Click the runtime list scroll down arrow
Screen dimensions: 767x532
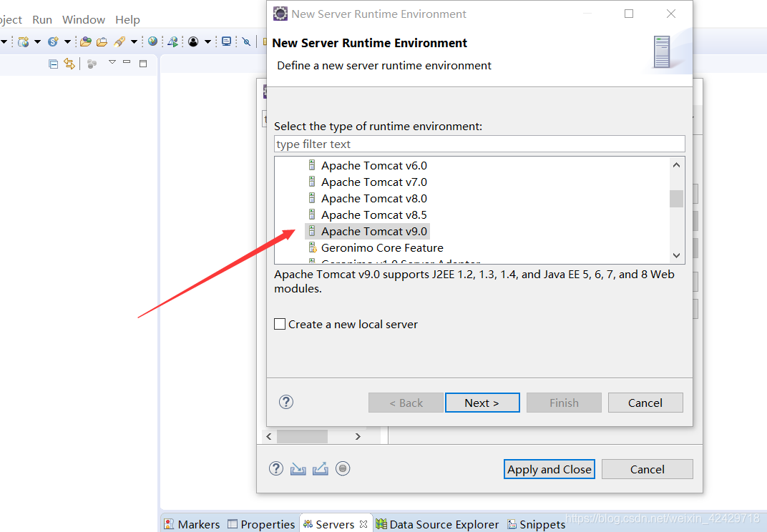pos(677,255)
